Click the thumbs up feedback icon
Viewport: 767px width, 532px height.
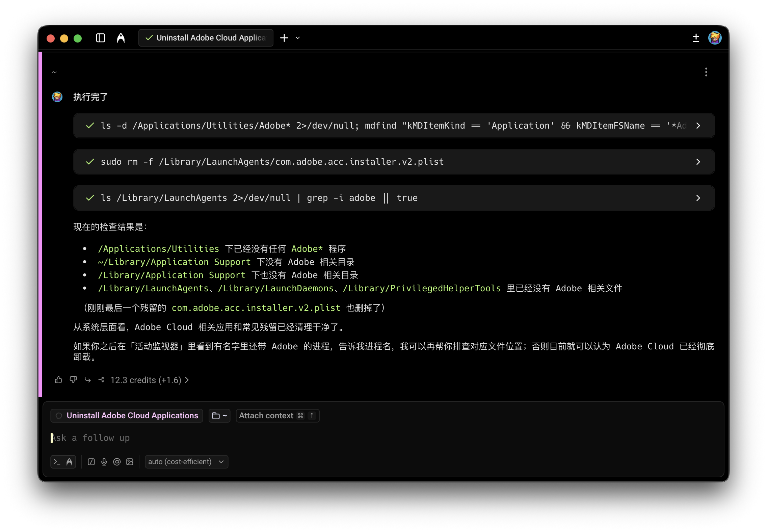click(x=58, y=380)
